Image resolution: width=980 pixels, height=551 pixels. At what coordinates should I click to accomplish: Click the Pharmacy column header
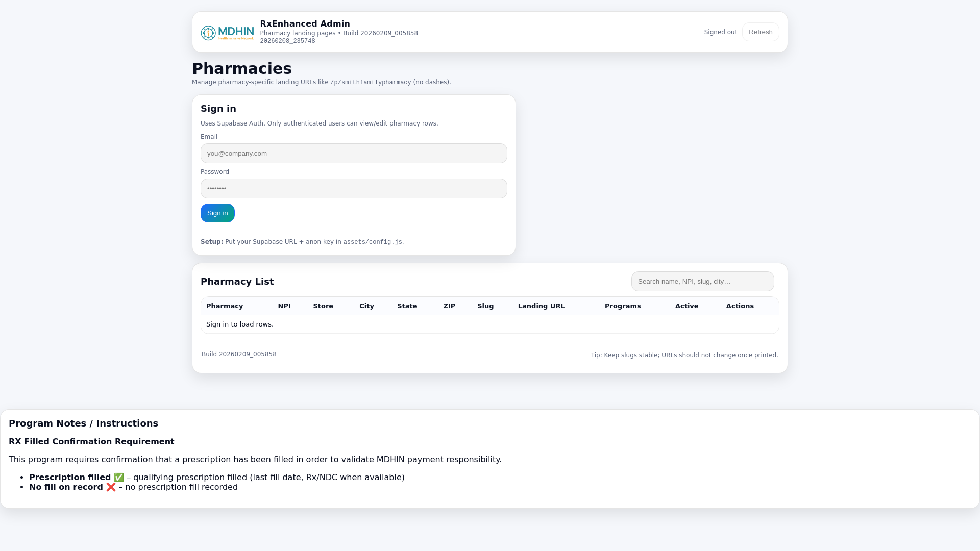[225, 306]
